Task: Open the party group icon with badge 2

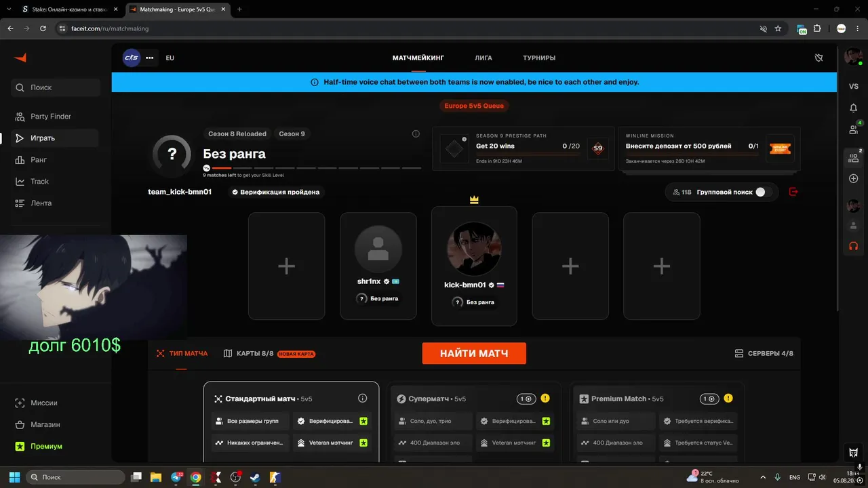Action: click(x=854, y=158)
